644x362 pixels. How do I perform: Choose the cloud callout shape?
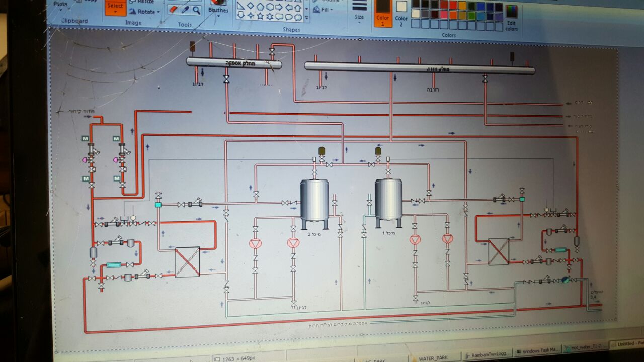(298, 17)
